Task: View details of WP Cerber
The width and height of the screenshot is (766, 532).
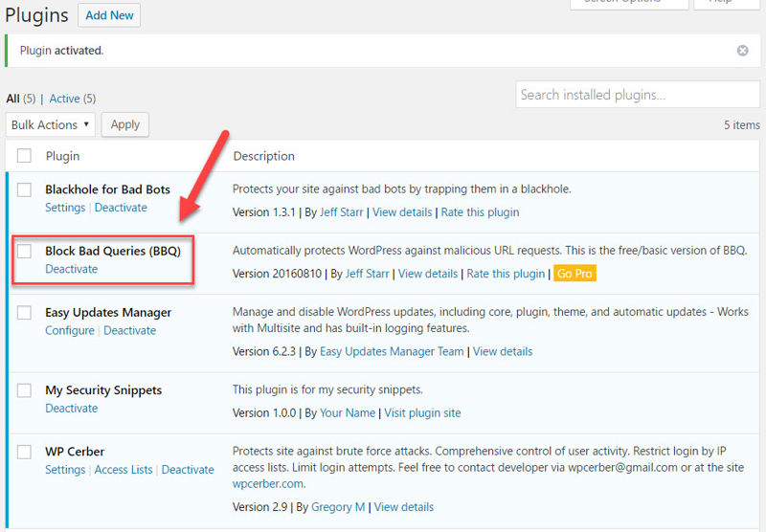Action: 404,507
